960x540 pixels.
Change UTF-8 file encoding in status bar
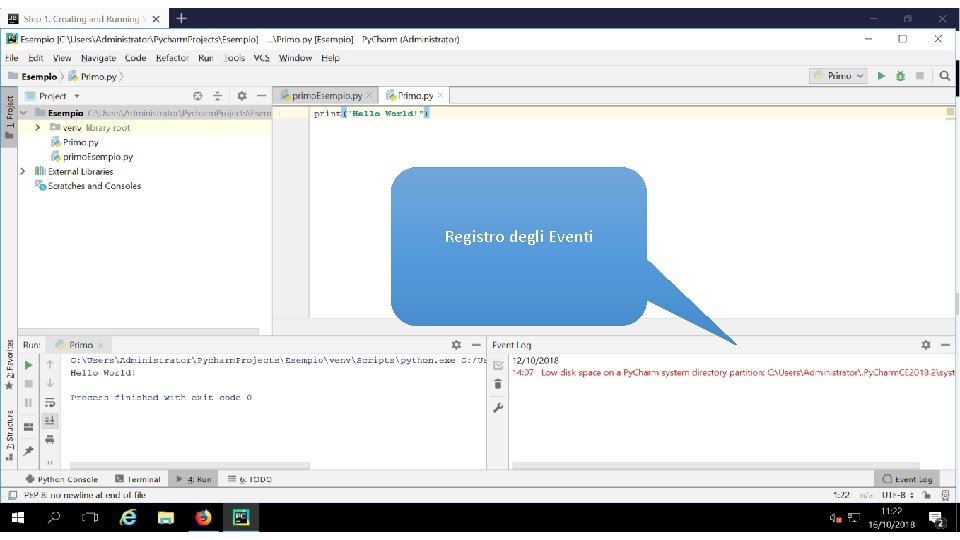click(898, 495)
